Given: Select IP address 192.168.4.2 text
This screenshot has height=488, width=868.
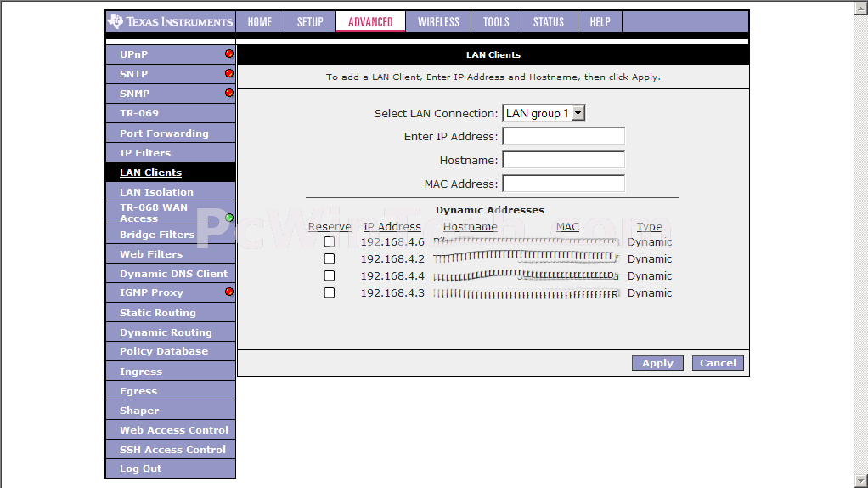Looking at the screenshot, I should [x=392, y=258].
